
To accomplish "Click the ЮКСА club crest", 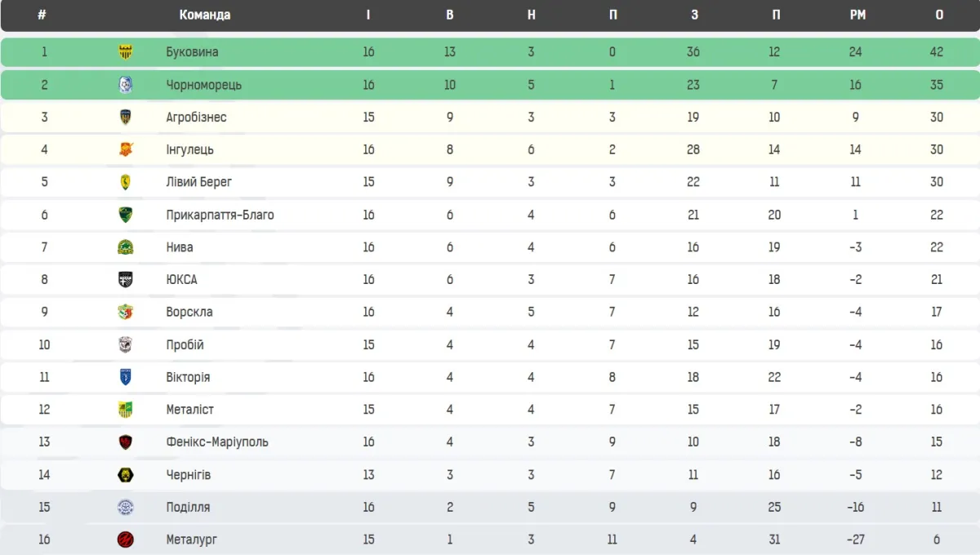I will pyautogui.click(x=126, y=279).
